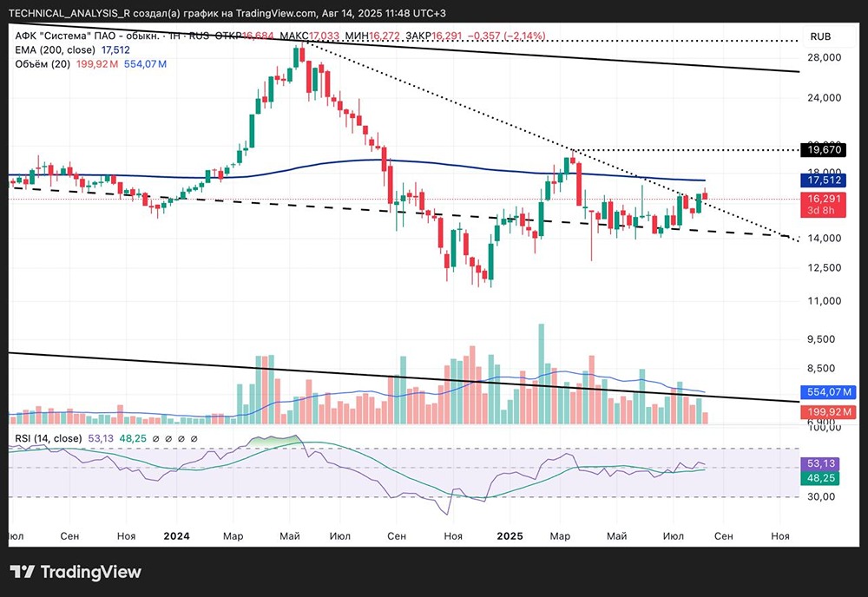Viewport: 868px width, 597px height.
Task: Click the 53,13 purple RSI value label
Action: tap(820, 463)
